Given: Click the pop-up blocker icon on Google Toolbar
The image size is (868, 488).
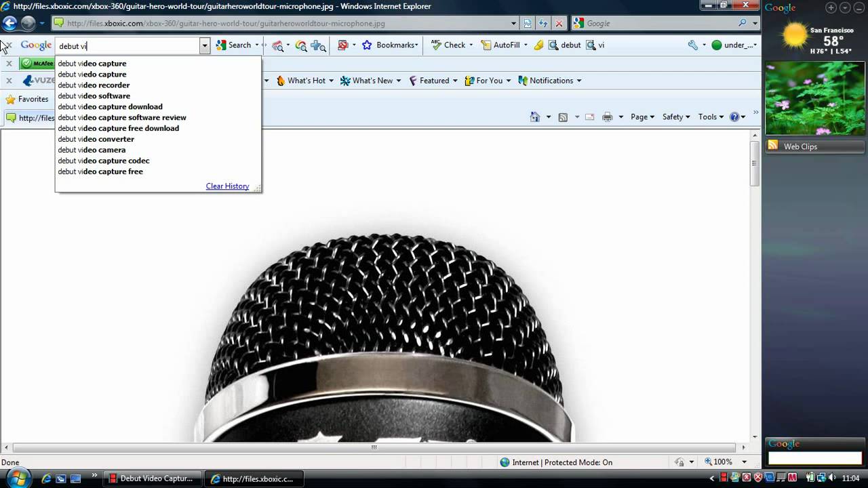Looking at the screenshot, I should pos(342,45).
